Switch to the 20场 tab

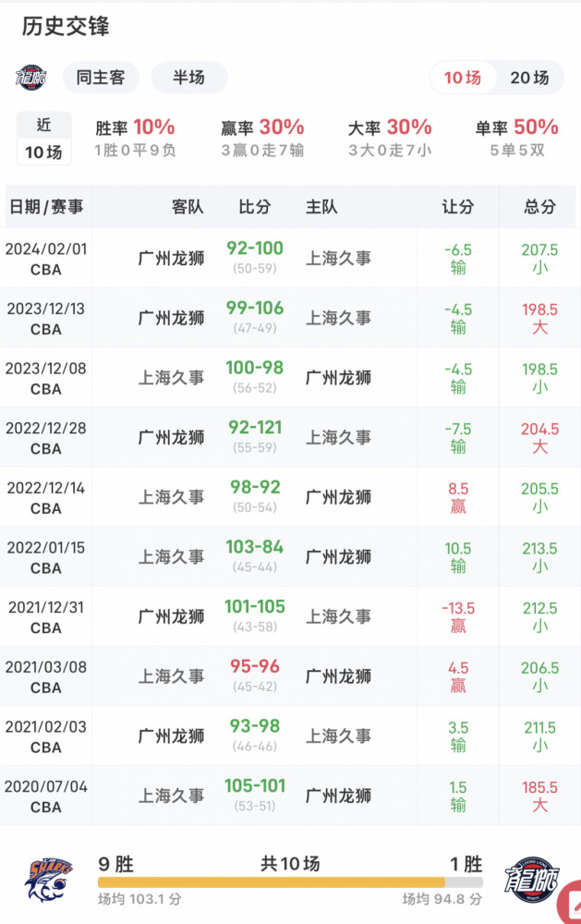pos(529,78)
